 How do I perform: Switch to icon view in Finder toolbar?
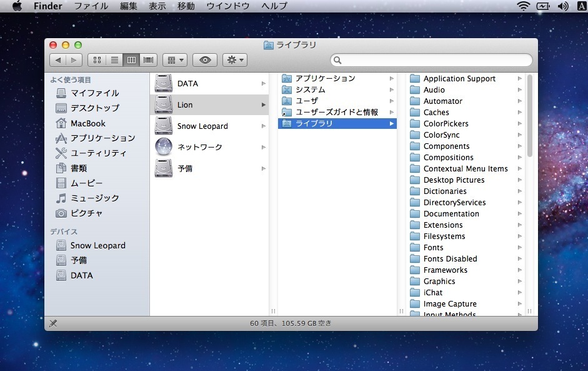coord(97,60)
